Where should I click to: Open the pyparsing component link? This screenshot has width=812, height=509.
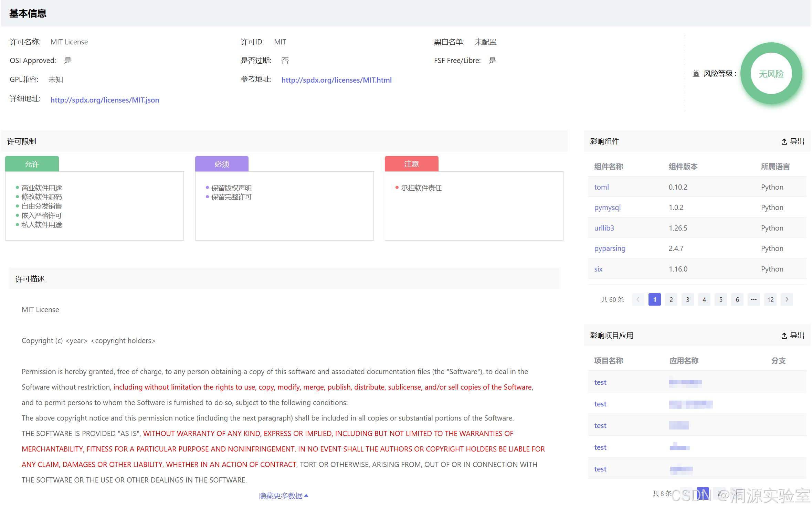609,248
